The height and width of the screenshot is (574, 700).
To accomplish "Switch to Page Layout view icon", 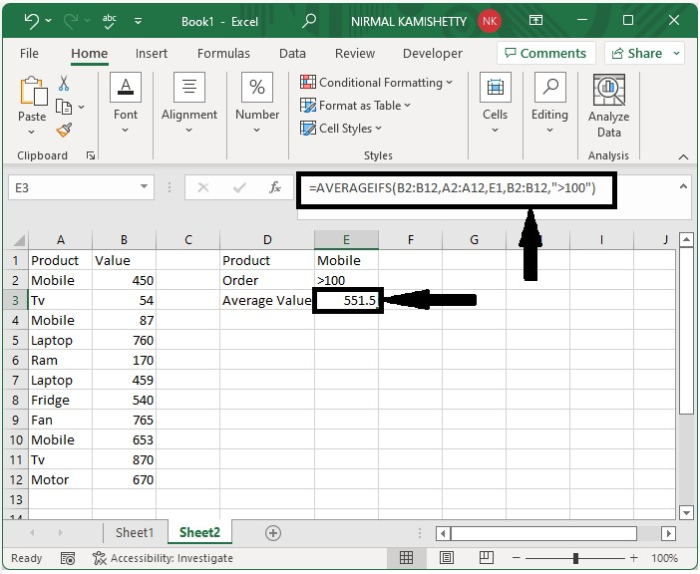I will tap(446, 557).
